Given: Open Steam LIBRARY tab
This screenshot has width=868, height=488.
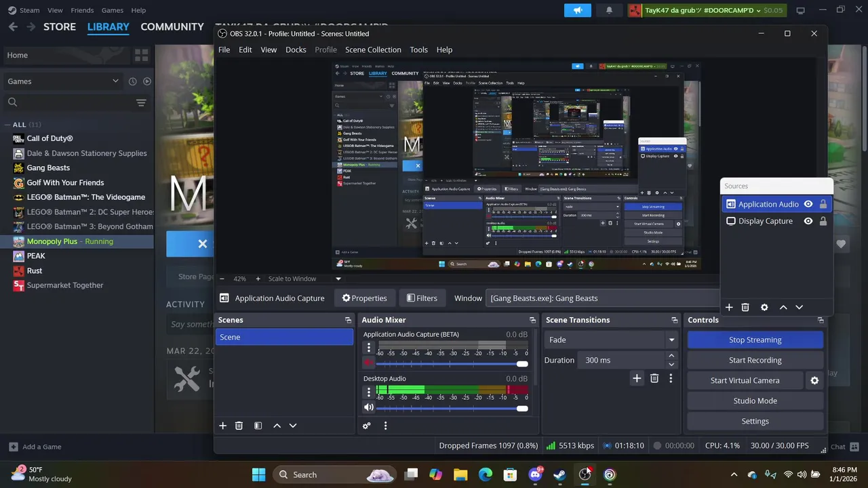Looking at the screenshot, I should click(x=108, y=26).
